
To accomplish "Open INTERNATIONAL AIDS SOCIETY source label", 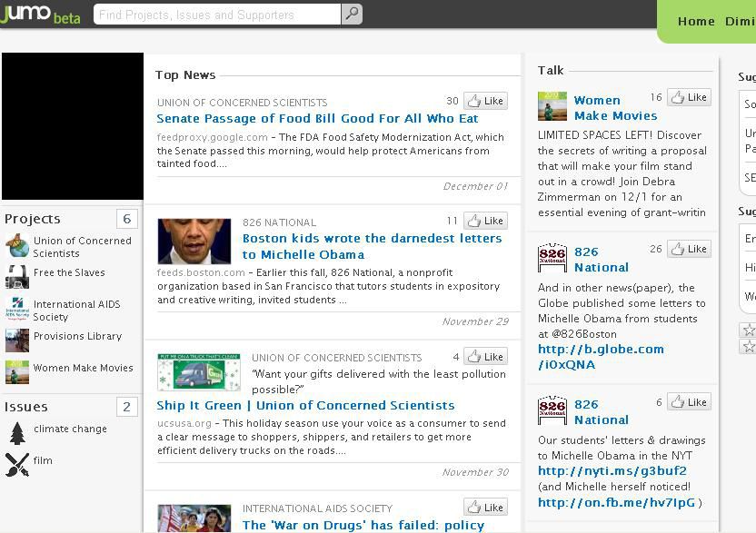I will coord(317,508).
